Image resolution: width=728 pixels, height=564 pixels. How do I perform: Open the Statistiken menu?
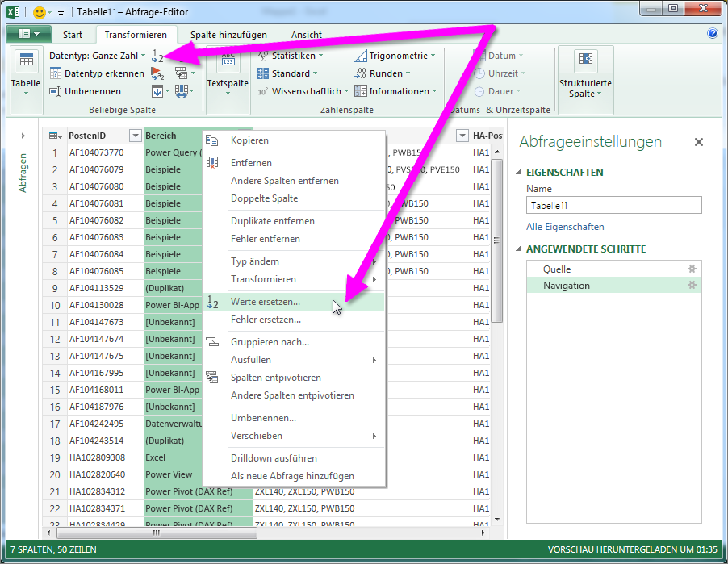(x=291, y=56)
